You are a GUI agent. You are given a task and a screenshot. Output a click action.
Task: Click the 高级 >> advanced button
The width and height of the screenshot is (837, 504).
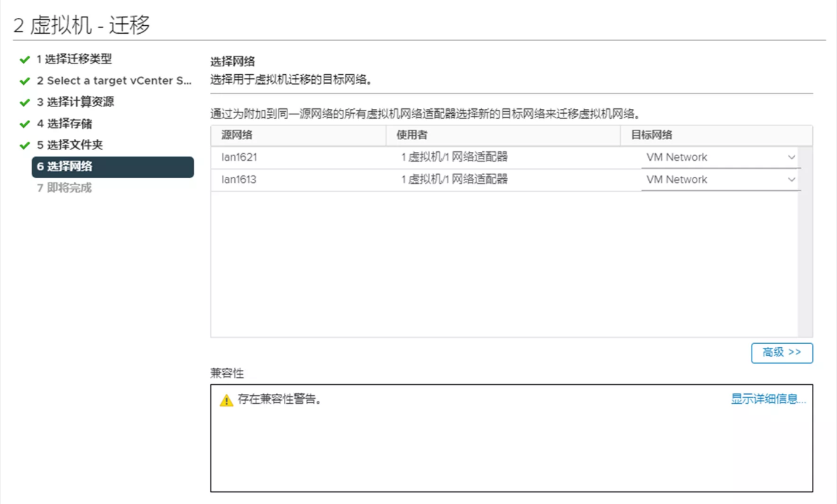pyautogui.click(x=782, y=353)
